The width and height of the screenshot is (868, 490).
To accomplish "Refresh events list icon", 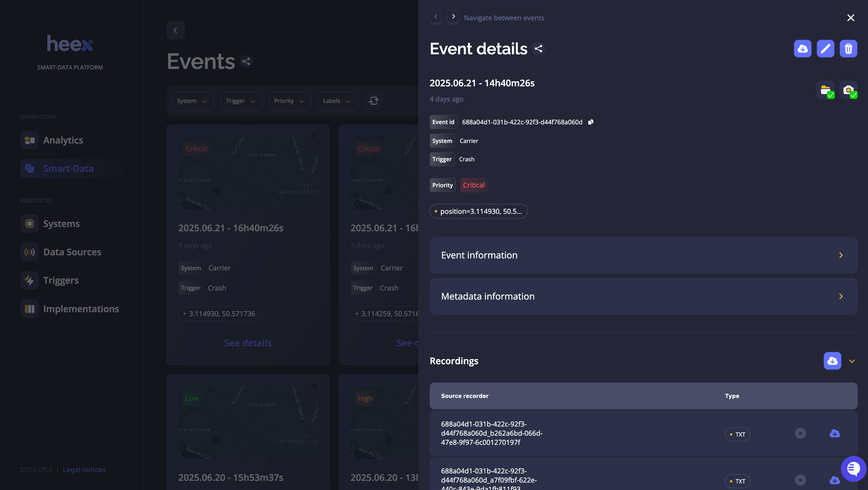I will pos(374,101).
